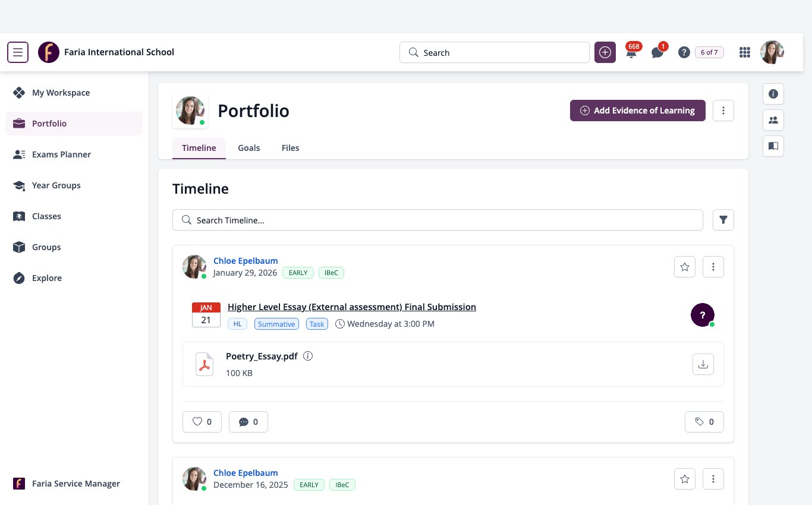The width and height of the screenshot is (812, 505).
Task: Open Higher Level Essay Final Submission link
Action: click(x=352, y=307)
